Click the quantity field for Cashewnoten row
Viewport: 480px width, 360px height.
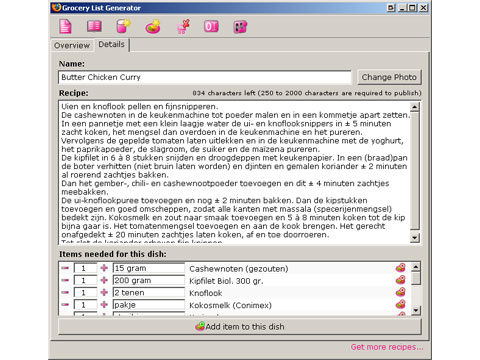85,268
